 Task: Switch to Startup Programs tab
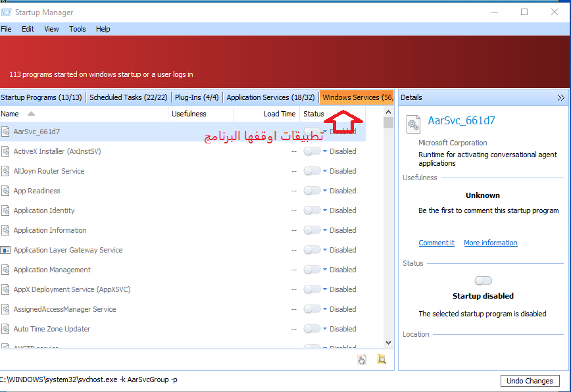coord(41,97)
